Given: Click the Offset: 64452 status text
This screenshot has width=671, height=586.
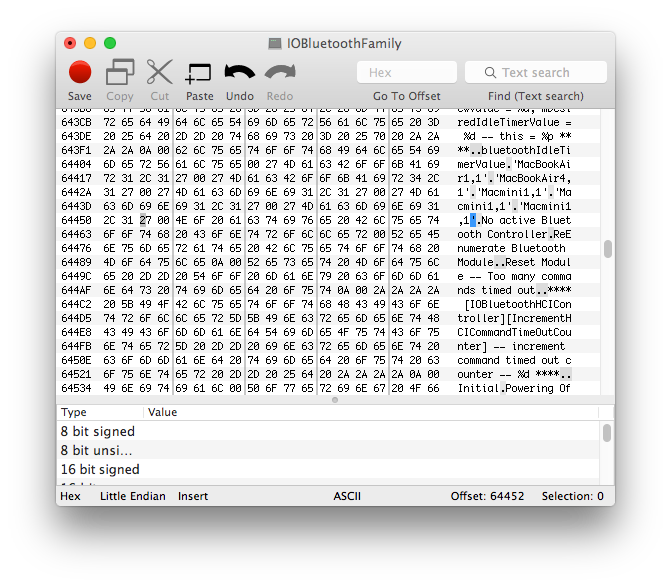Looking at the screenshot, I should pyautogui.click(x=487, y=496).
